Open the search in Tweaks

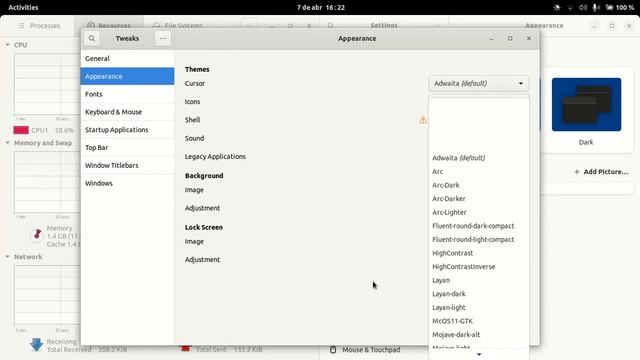(92, 38)
